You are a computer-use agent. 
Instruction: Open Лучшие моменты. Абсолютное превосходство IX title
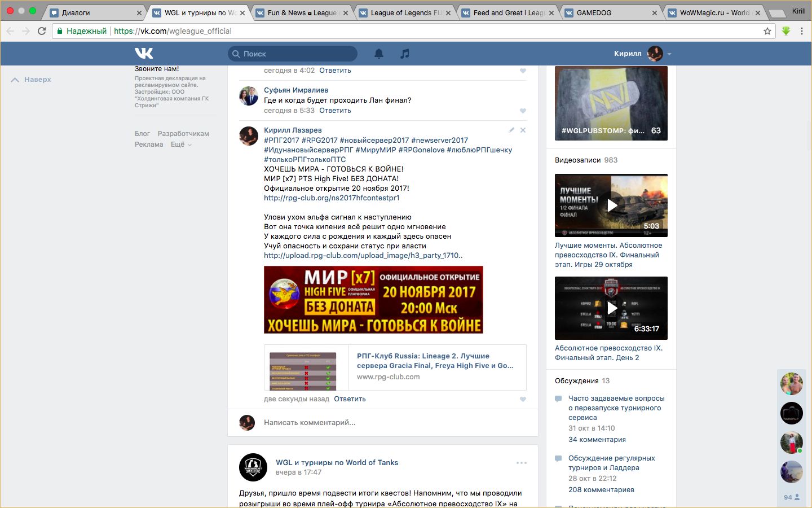click(x=608, y=255)
